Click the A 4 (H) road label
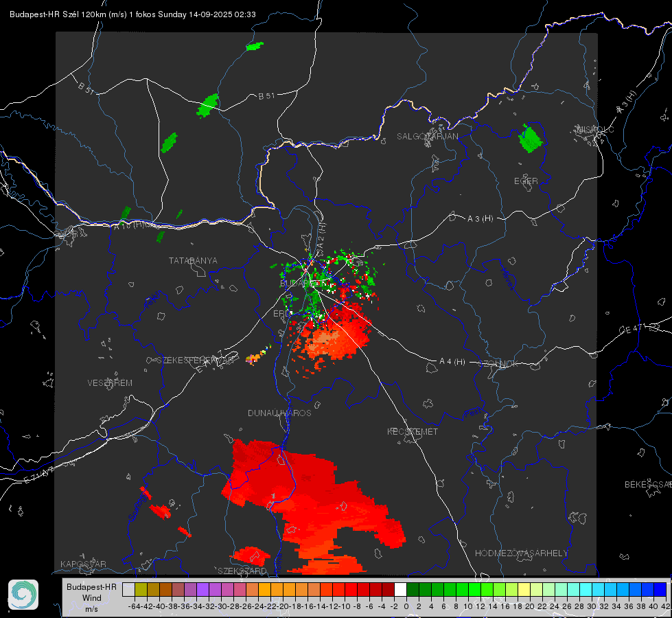Image resolution: width=672 pixels, height=618 pixels. pyautogui.click(x=452, y=362)
